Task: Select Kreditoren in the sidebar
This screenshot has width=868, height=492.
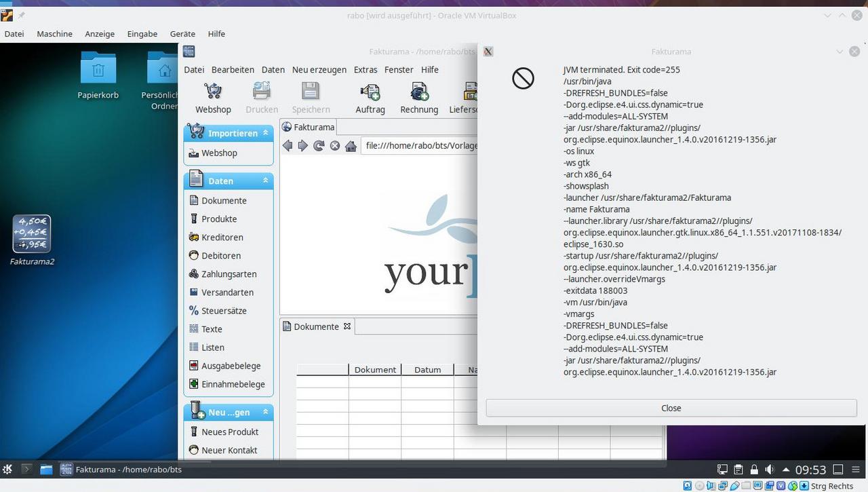Action: tap(222, 237)
